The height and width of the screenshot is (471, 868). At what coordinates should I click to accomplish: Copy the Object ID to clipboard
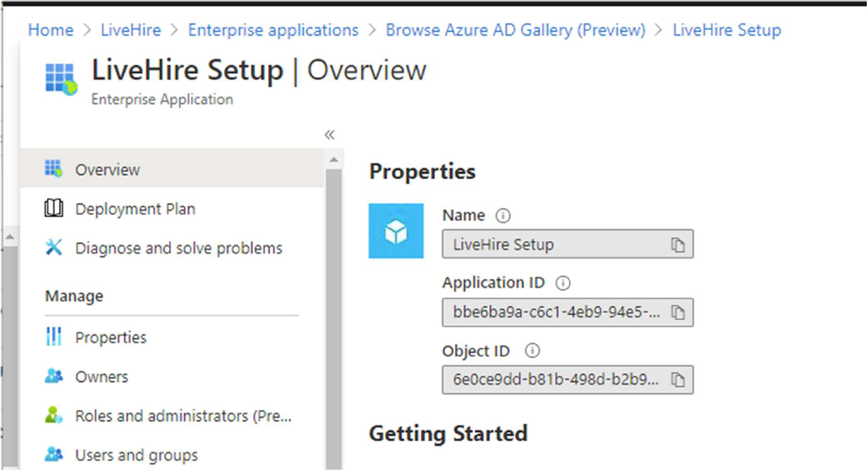click(677, 380)
